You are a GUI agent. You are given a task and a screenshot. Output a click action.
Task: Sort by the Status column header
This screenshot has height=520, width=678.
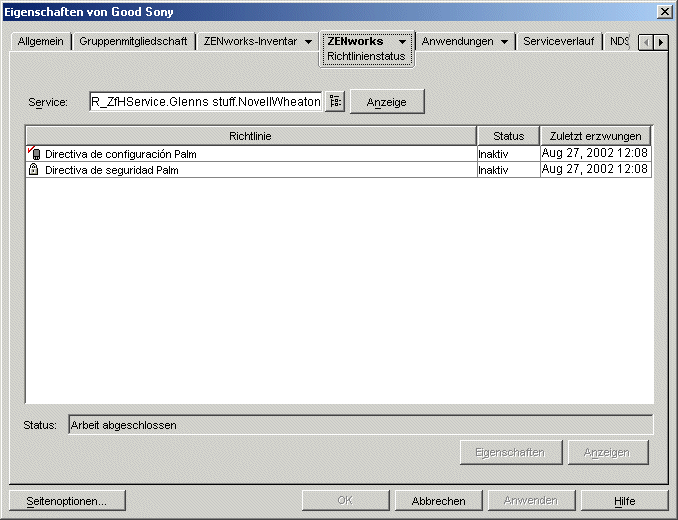pyautogui.click(x=508, y=136)
